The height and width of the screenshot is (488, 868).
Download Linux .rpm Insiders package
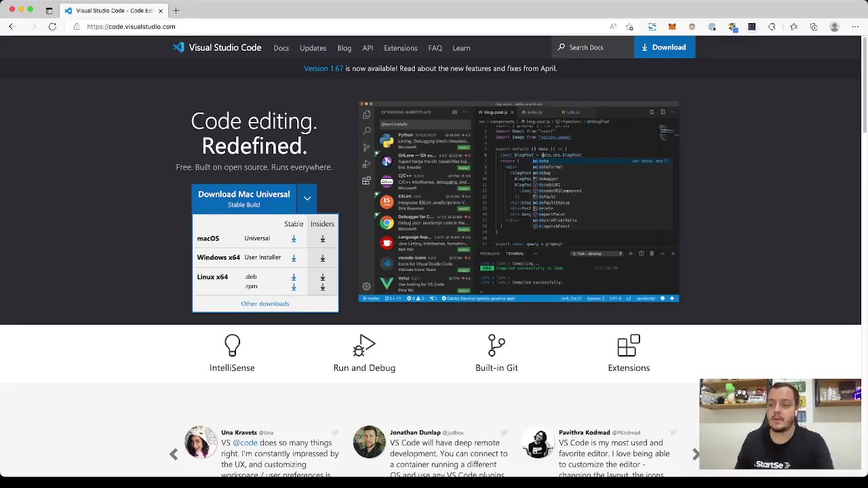pos(323,287)
